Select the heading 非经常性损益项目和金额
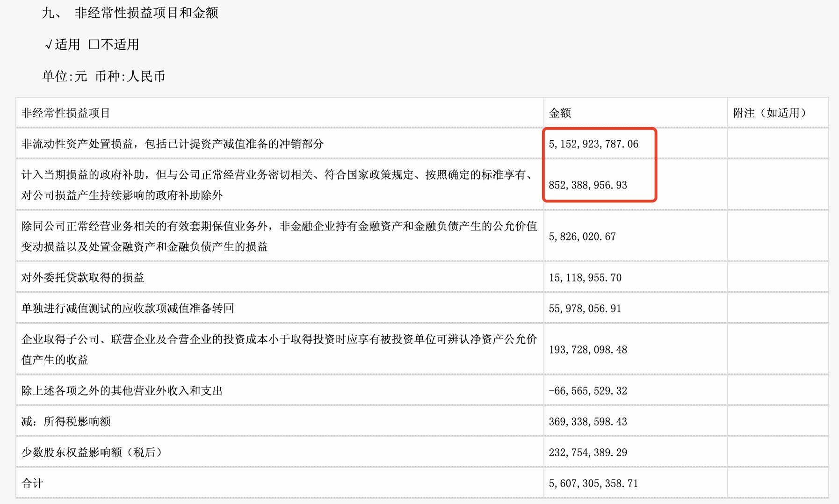The image size is (839, 504). 146,13
